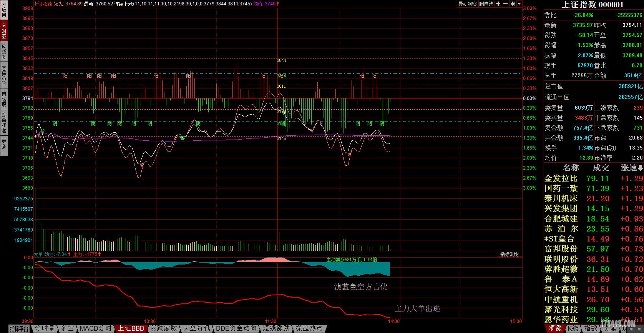Switch to the 短线涨跌 tab

[x=276, y=329]
